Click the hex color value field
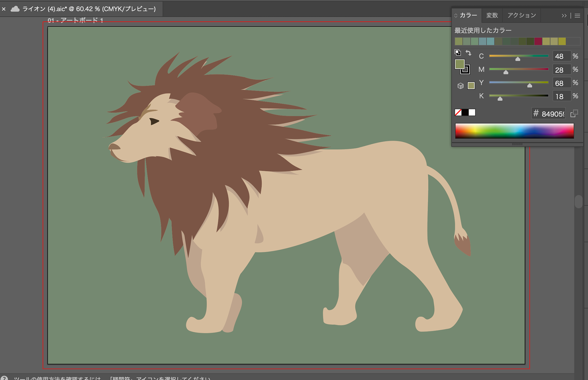Viewport: 588px width, 380px height. coord(552,114)
